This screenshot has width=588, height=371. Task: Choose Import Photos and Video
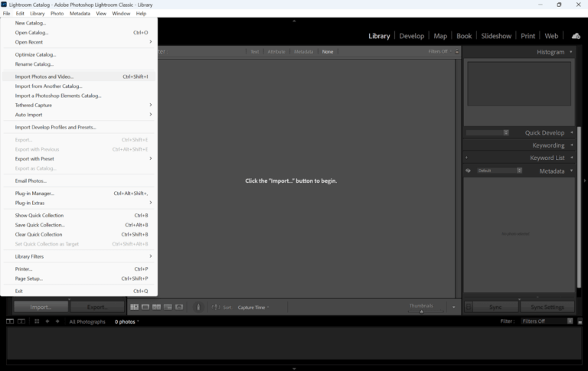79,76
